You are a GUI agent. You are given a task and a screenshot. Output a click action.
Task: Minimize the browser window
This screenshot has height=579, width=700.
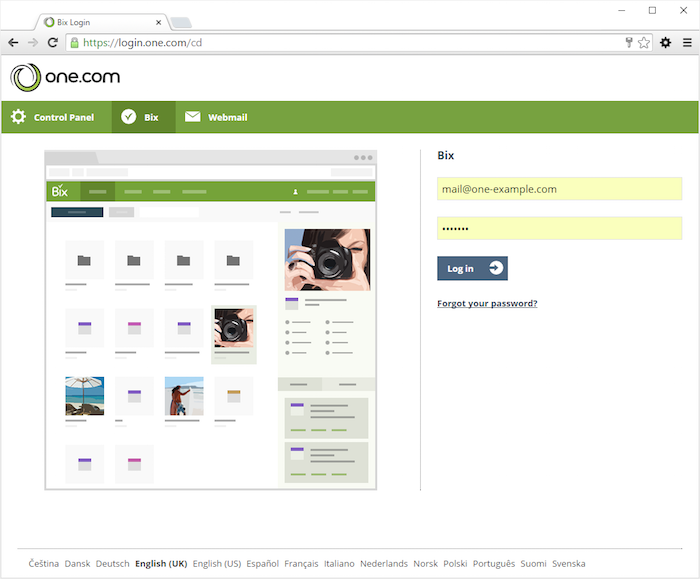click(621, 10)
